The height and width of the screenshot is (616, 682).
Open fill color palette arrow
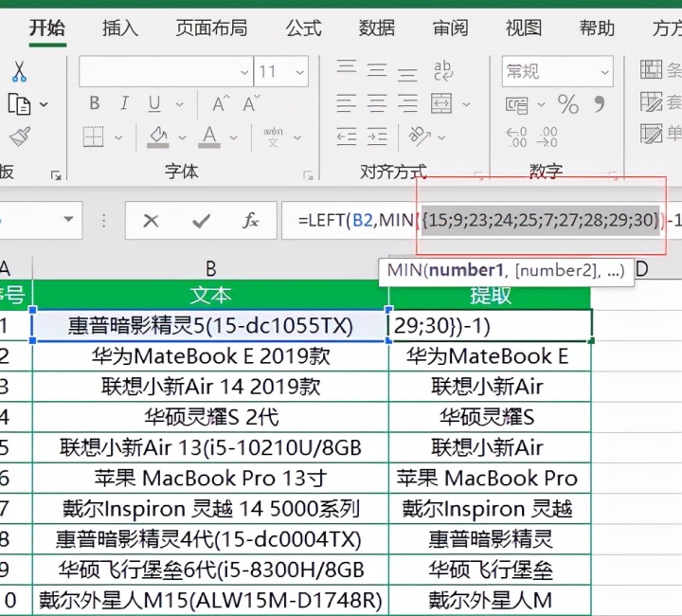(x=182, y=138)
